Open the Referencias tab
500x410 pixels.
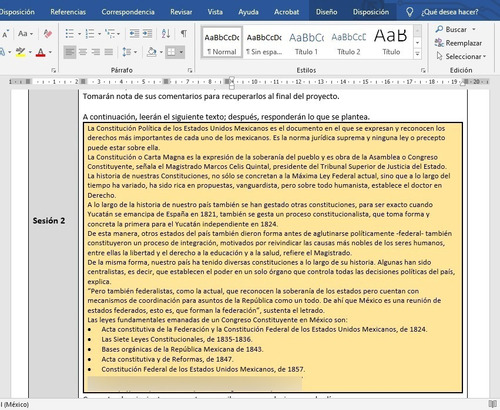coord(68,12)
